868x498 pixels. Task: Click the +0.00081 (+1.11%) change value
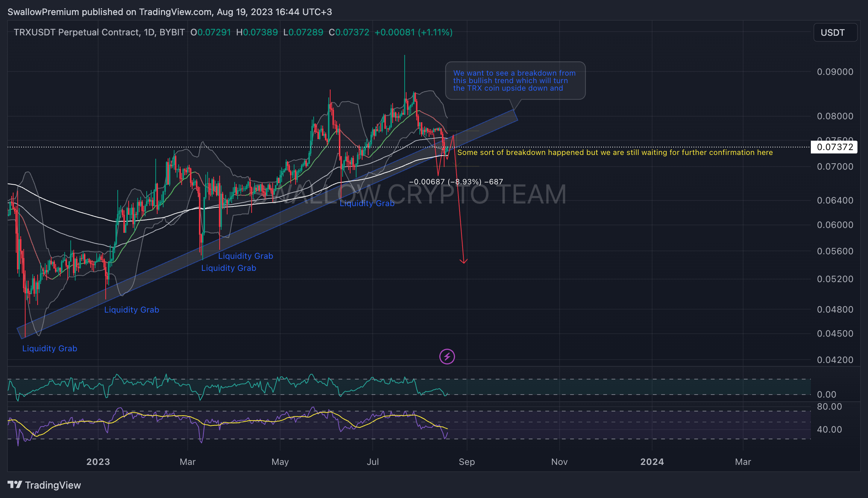[x=414, y=32]
